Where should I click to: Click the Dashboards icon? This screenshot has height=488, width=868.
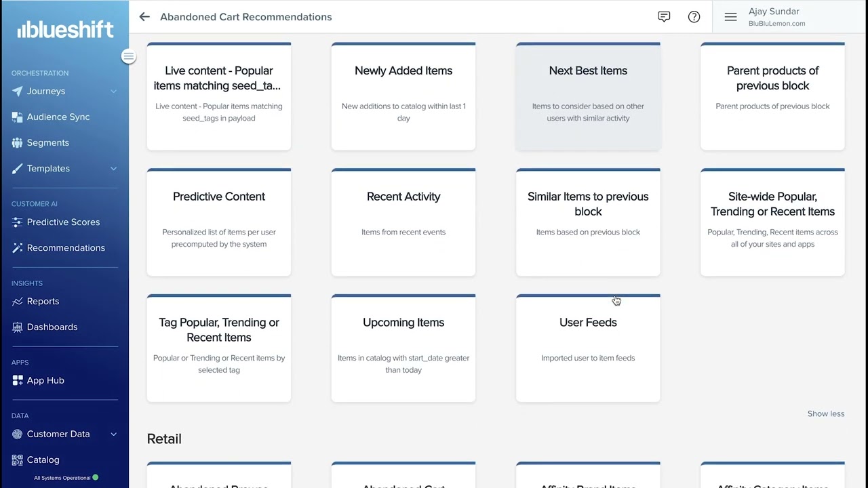(x=17, y=327)
